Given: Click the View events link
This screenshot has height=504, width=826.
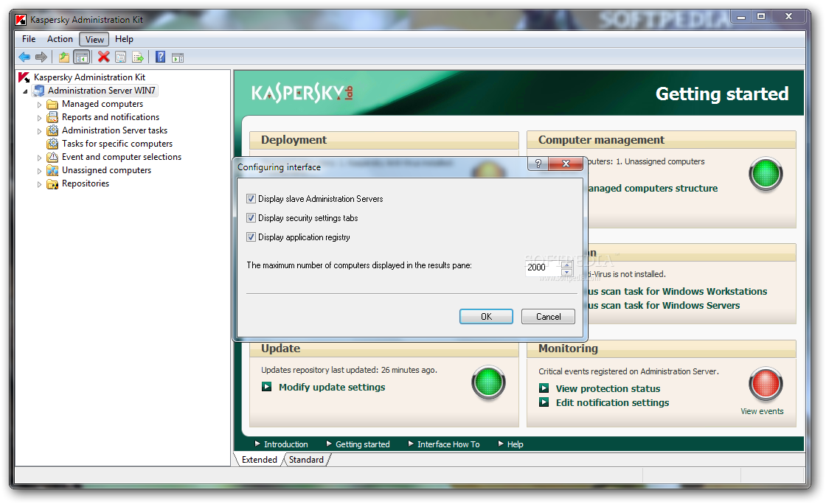Looking at the screenshot, I should (762, 411).
